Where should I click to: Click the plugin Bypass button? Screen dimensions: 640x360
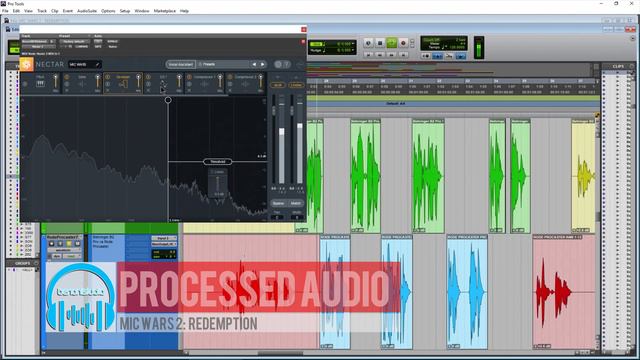pyautogui.click(x=112, y=41)
